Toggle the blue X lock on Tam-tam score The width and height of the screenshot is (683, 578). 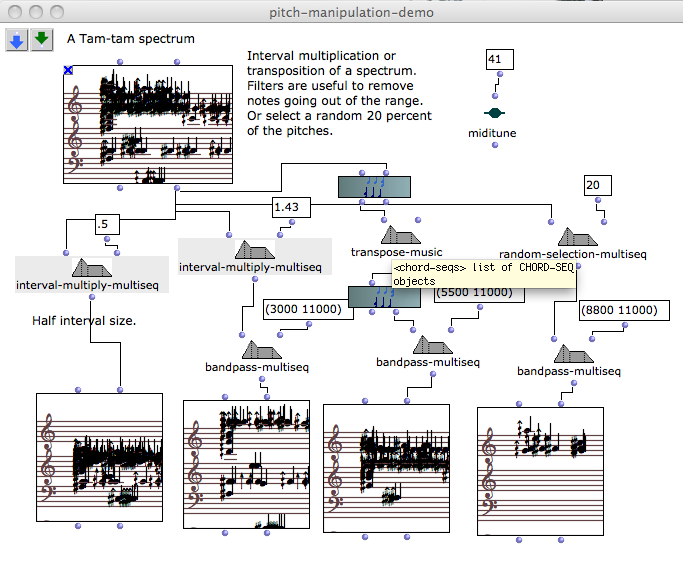click(68, 70)
